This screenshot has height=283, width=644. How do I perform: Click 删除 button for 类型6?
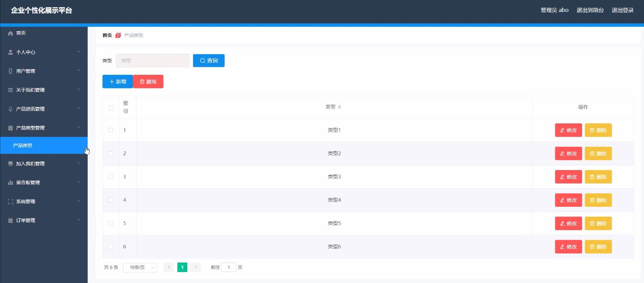pyautogui.click(x=598, y=247)
